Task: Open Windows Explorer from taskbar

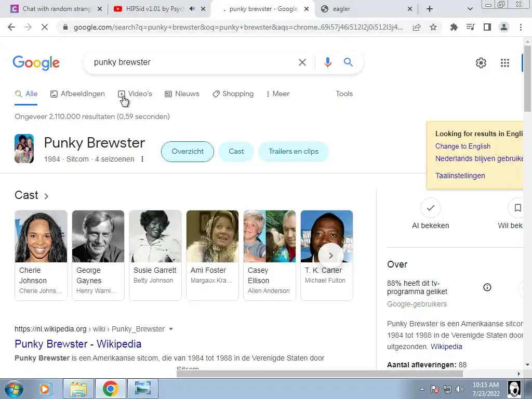Action: (x=78, y=389)
